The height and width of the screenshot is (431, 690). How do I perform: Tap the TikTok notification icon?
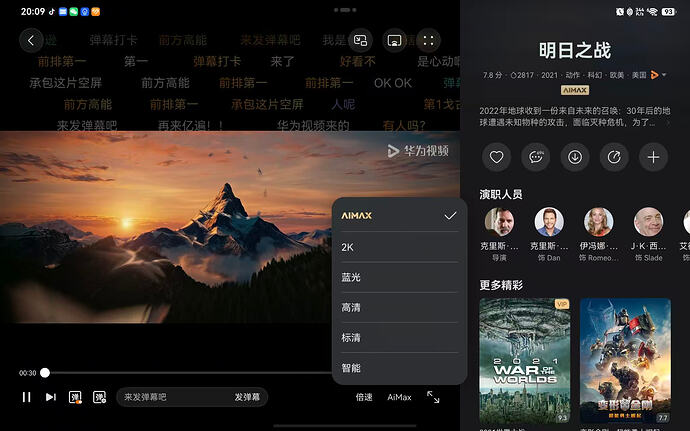[52, 11]
